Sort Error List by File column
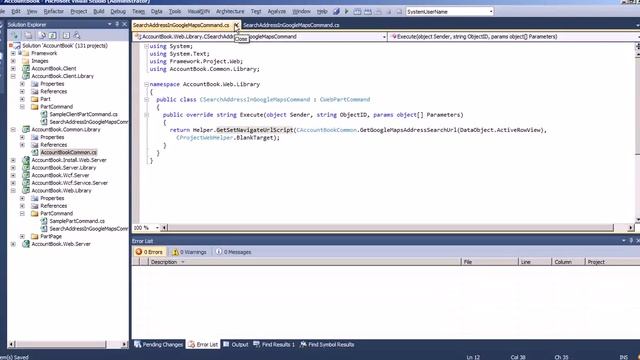 click(x=489, y=262)
